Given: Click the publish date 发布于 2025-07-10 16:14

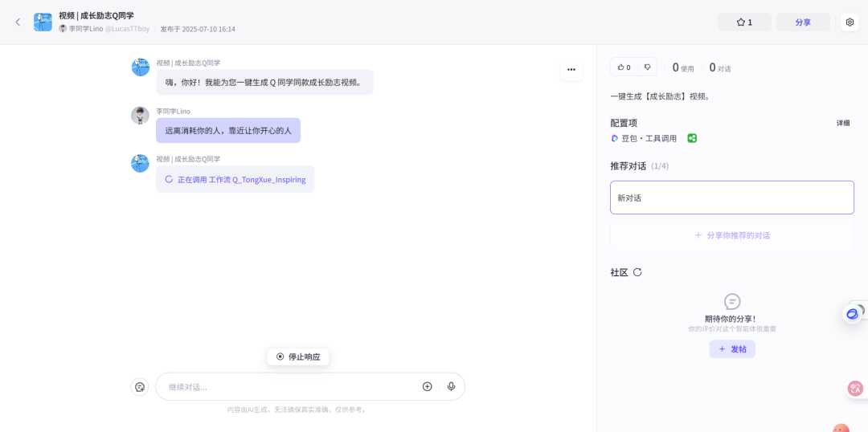Looking at the screenshot, I should coord(198,29).
